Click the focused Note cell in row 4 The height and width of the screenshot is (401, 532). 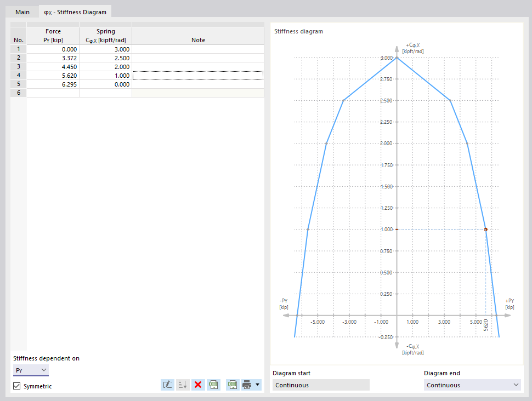[x=198, y=76]
